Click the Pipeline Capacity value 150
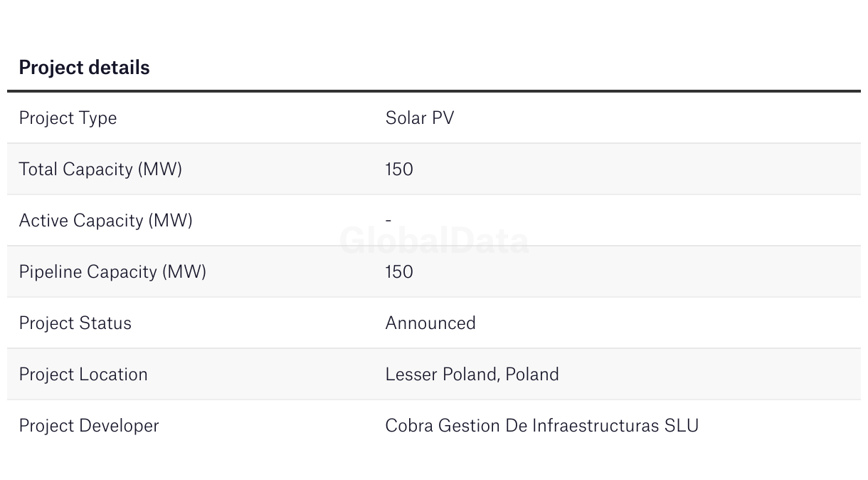The height and width of the screenshot is (480, 868). tap(399, 272)
